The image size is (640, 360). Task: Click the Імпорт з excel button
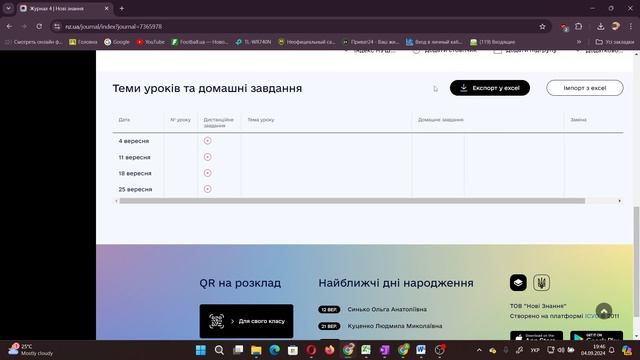(x=584, y=88)
